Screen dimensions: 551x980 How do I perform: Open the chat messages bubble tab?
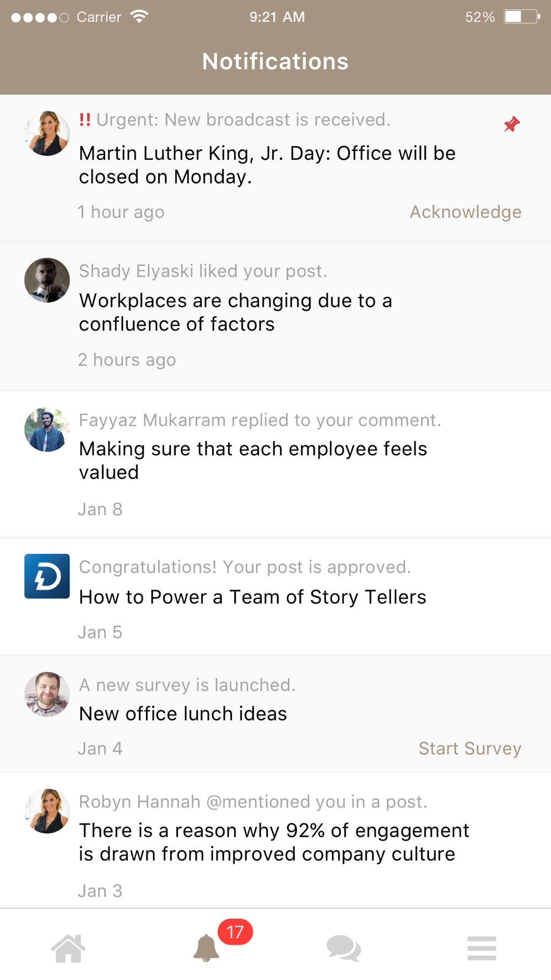coord(343,949)
